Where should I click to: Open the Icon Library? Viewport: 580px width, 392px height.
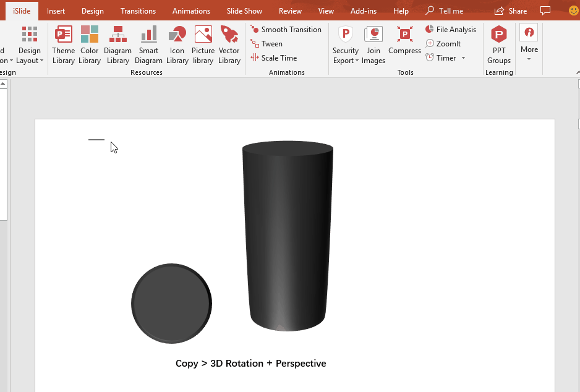tap(177, 45)
